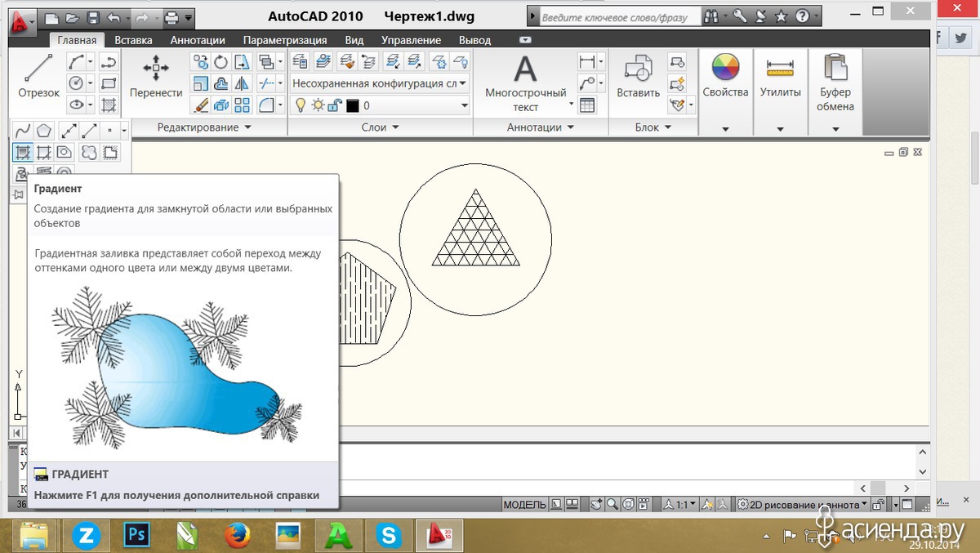This screenshot has height=553, width=980.
Task: Switch to the Параметризация ribbon tab
Action: pos(285,40)
